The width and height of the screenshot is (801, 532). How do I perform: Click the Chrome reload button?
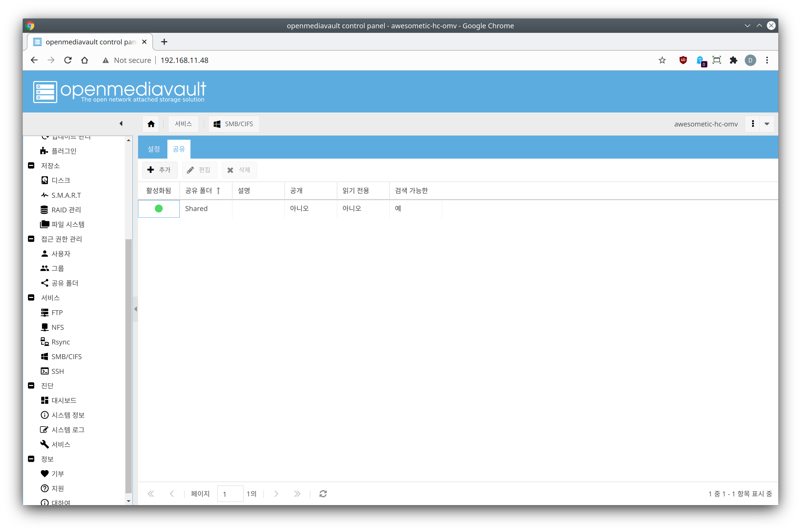point(68,60)
